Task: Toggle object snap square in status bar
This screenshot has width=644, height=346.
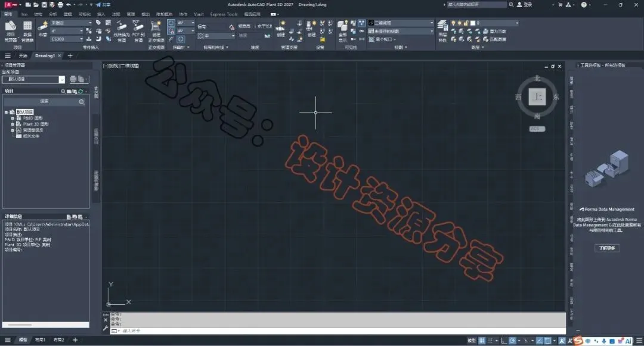Action: point(547,341)
